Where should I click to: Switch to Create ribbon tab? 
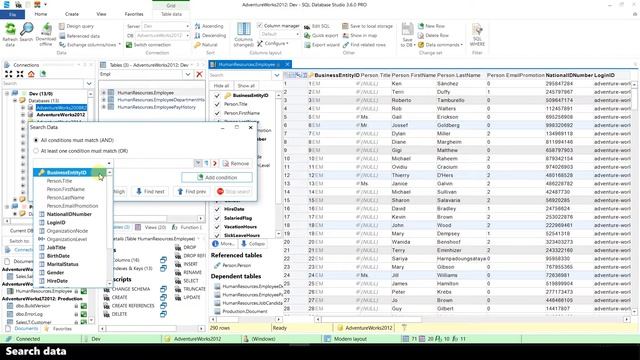(x=72, y=14)
